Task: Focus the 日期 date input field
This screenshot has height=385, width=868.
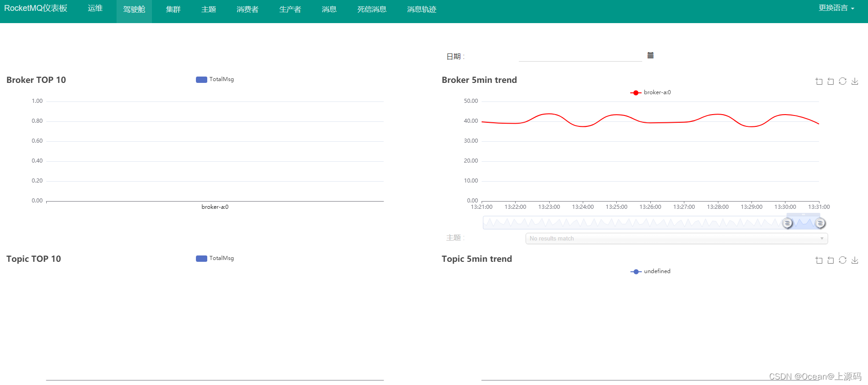Action: coord(580,56)
